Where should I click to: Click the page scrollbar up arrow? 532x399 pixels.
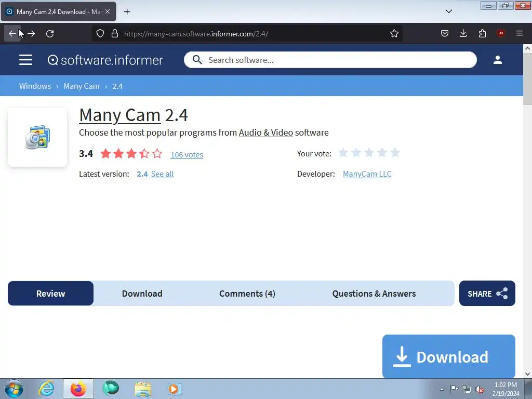click(x=527, y=48)
